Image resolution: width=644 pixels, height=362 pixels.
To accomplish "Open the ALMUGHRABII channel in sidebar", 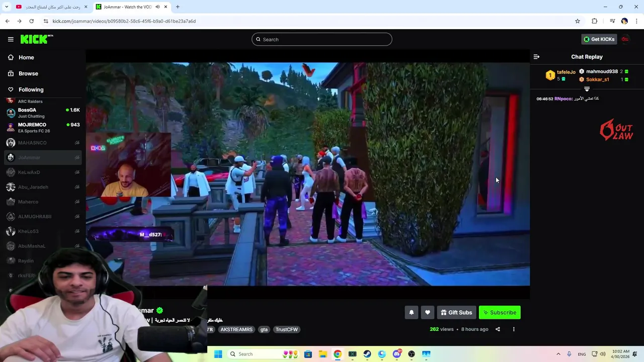I will pyautogui.click(x=43, y=216).
